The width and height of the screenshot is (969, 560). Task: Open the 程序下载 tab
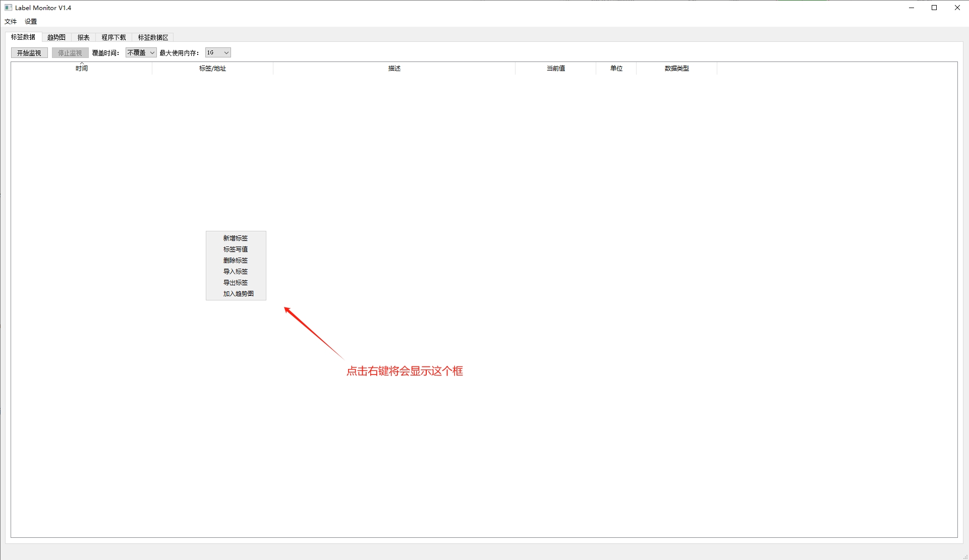[x=113, y=37]
